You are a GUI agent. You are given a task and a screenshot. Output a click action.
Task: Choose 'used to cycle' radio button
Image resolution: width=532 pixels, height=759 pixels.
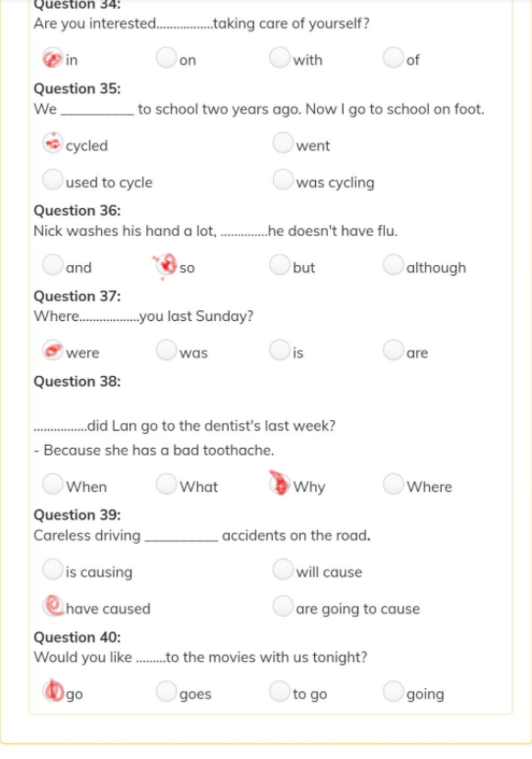52,179
